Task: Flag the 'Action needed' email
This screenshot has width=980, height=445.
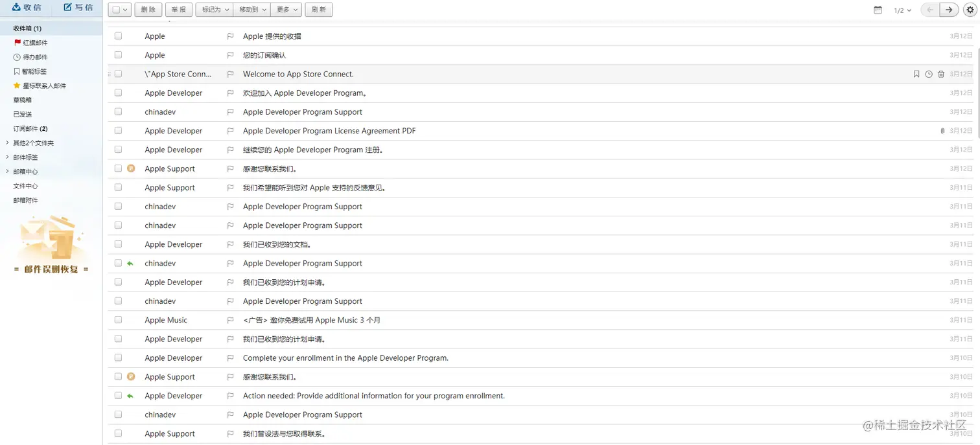Action: [230, 396]
